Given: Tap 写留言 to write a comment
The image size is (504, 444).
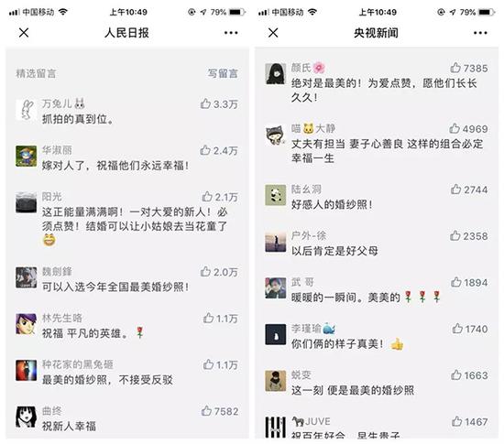Looking at the screenshot, I should pos(223,73).
